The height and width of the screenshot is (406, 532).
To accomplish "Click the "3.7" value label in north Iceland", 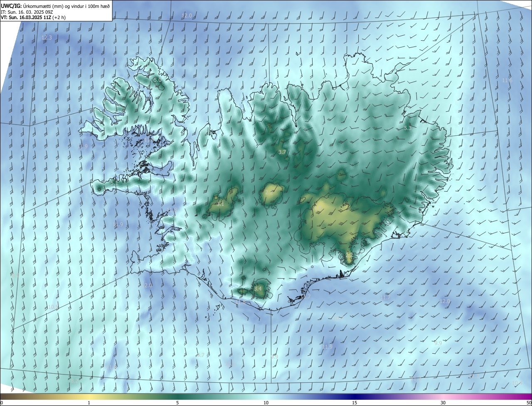I will click(282, 152).
